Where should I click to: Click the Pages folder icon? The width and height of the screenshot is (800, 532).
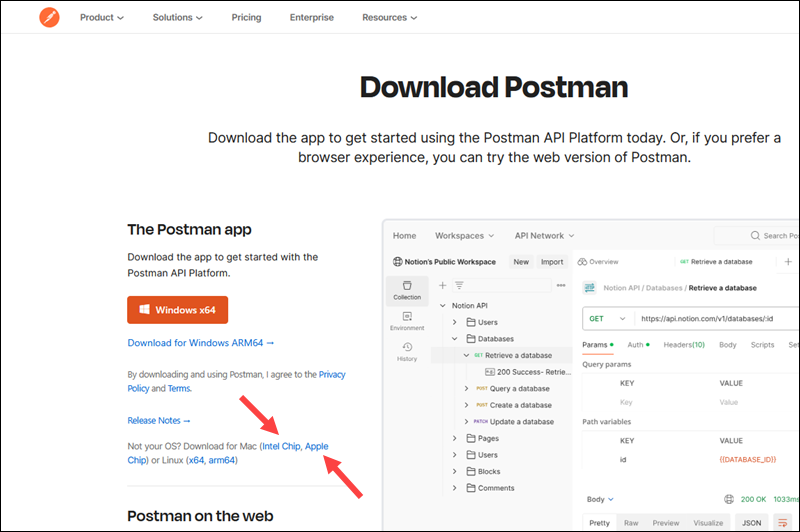coord(471,438)
